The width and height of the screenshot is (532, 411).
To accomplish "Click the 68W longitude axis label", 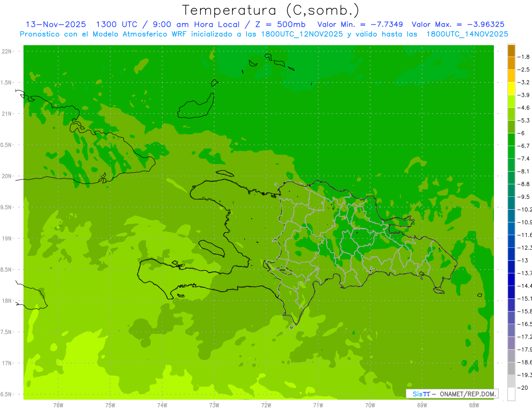I will coord(474,405).
